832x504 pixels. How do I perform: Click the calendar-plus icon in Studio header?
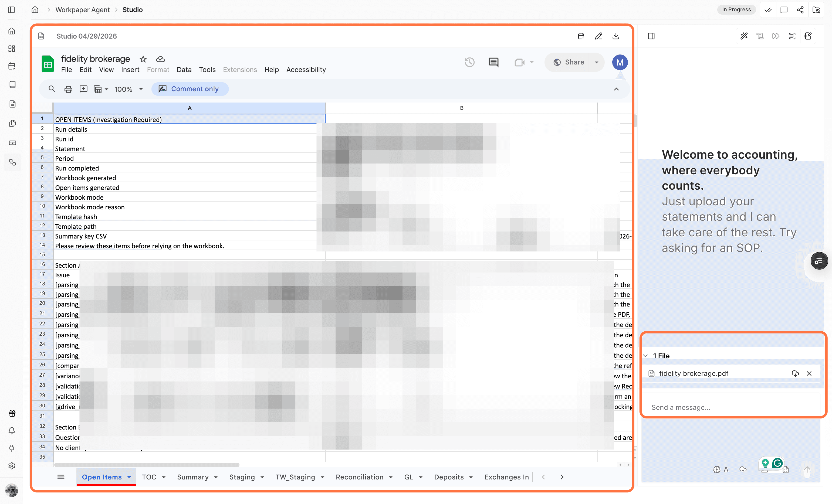point(581,36)
